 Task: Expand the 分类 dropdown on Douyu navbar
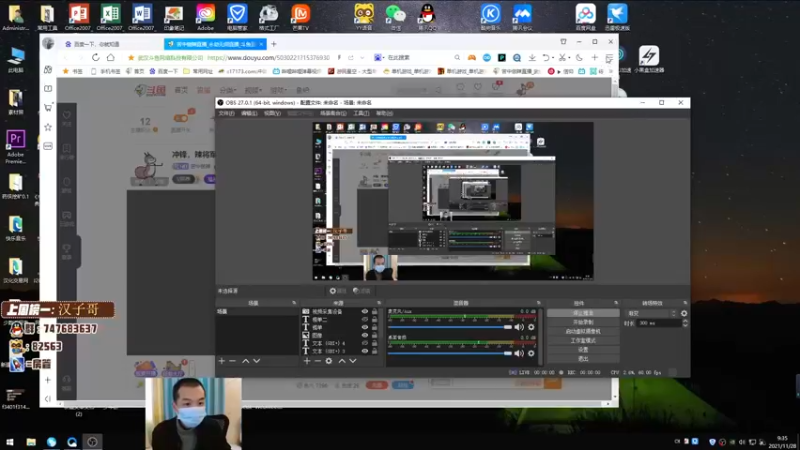[x=228, y=90]
